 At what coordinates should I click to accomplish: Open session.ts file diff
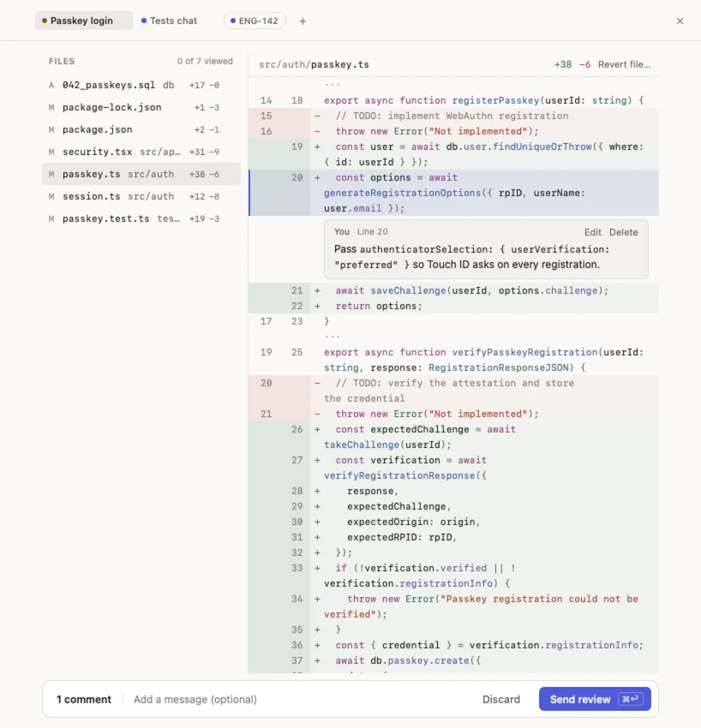(x=141, y=196)
